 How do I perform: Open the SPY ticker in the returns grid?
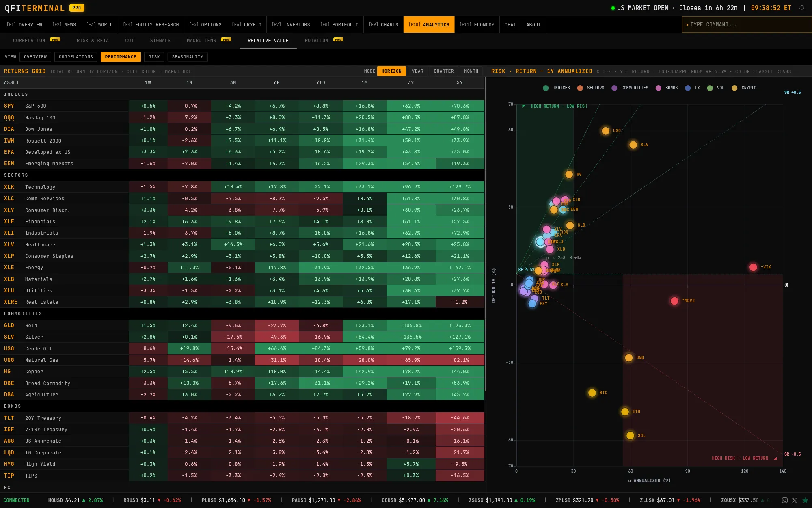pyautogui.click(x=9, y=106)
